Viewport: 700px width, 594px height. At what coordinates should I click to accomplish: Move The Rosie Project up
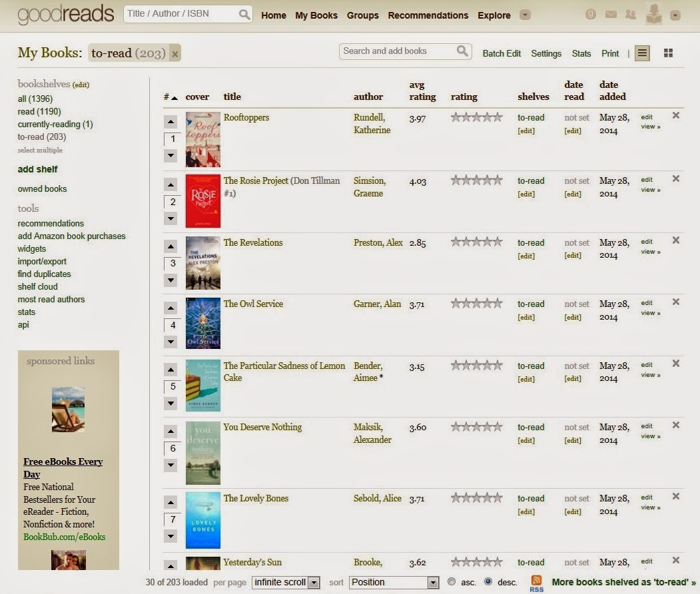pyautogui.click(x=171, y=184)
